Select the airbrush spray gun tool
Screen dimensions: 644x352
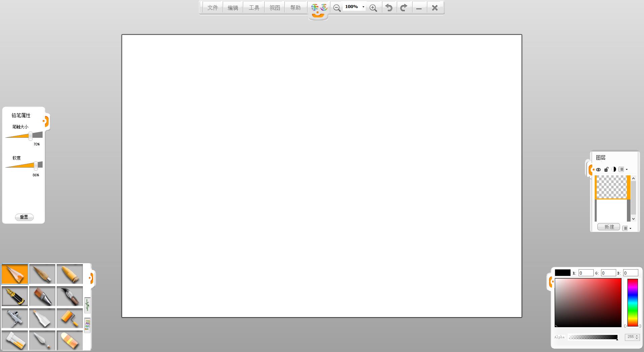(15, 318)
